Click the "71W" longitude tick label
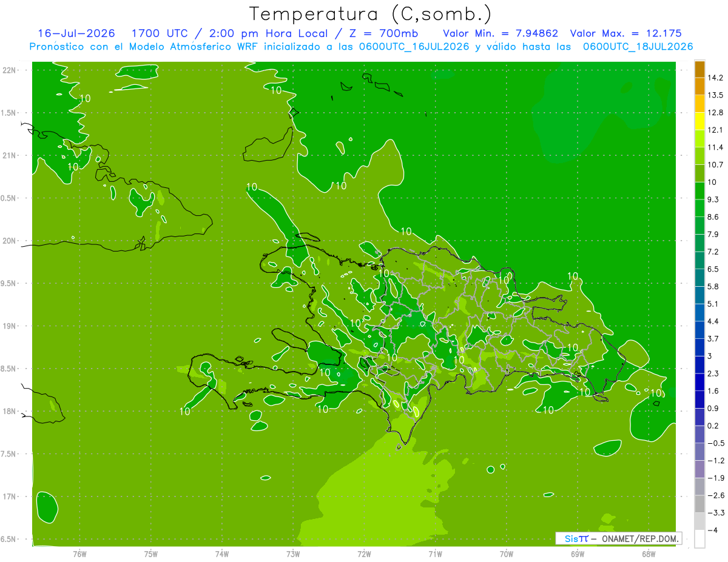The height and width of the screenshot is (562, 728). click(x=435, y=554)
